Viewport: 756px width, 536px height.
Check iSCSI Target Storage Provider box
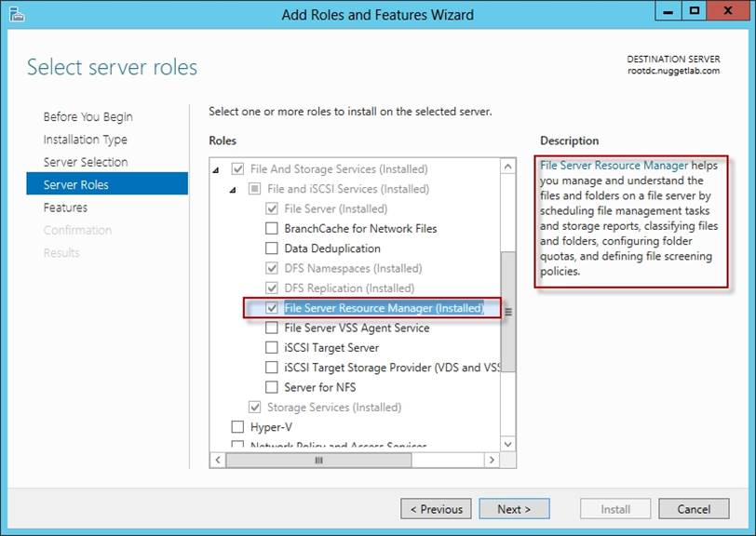pyautogui.click(x=272, y=368)
